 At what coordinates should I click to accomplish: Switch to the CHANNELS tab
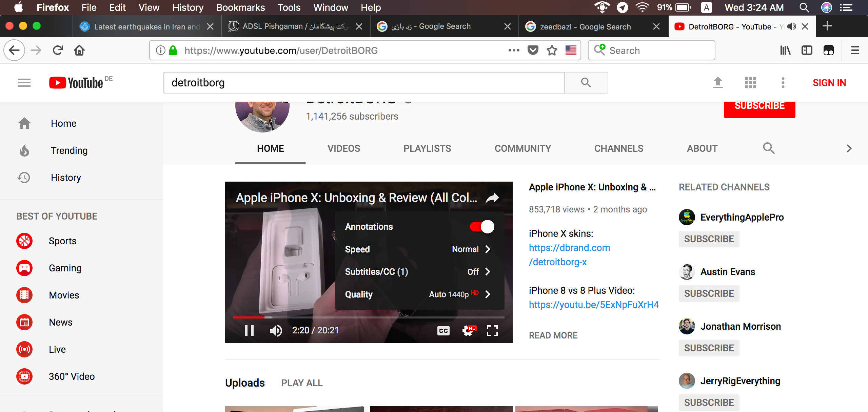point(619,148)
